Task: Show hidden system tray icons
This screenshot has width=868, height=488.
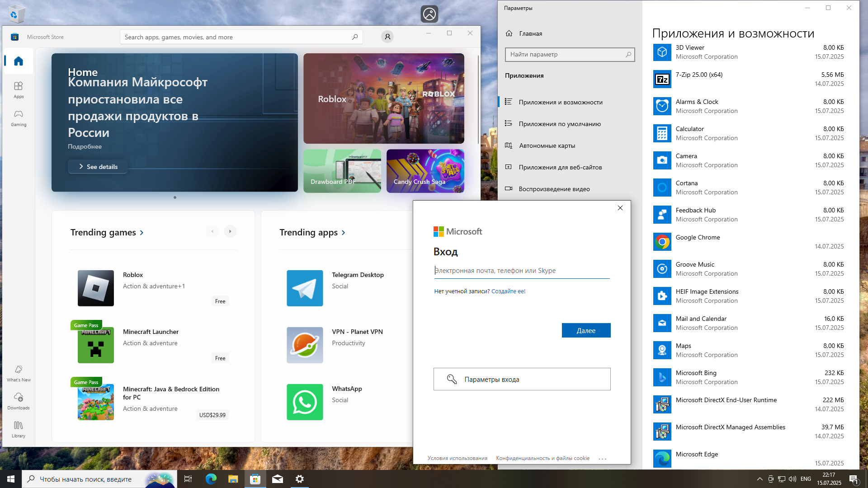Action: pos(759,479)
